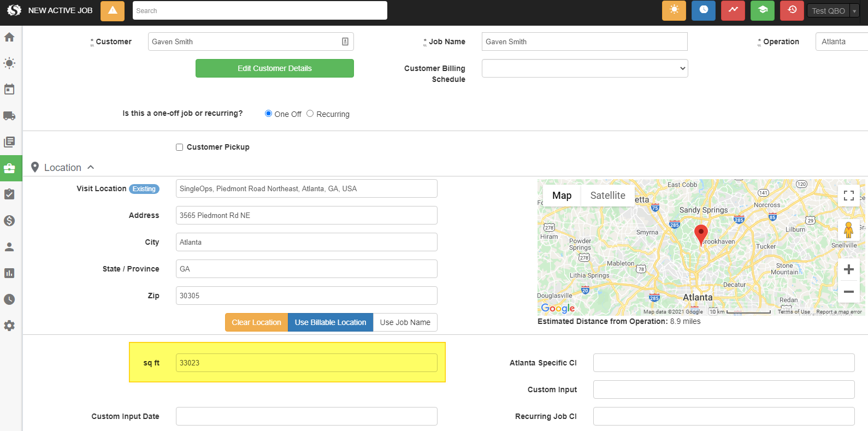This screenshot has width=868, height=431.
Task: Click the red map location pin
Action: click(x=701, y=234)
